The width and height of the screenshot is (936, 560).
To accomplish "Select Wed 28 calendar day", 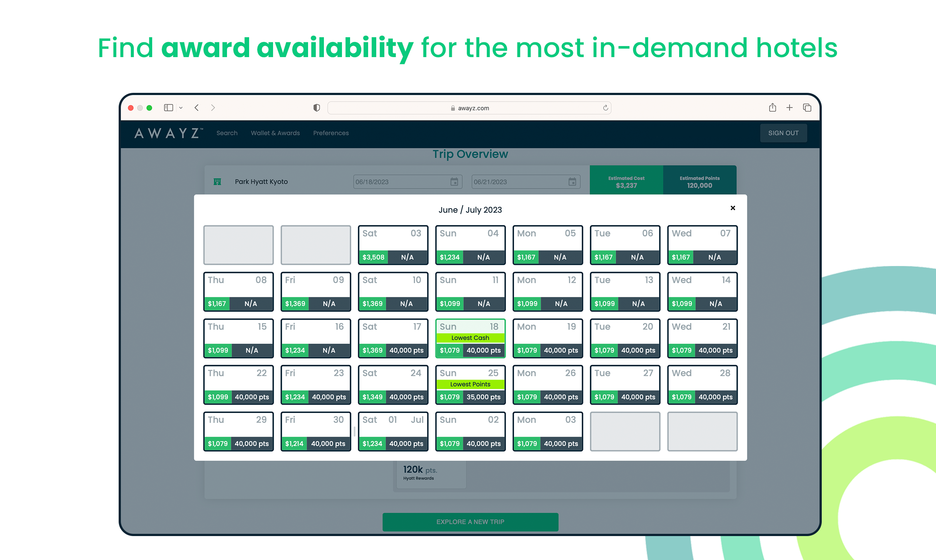I will point(702,385).
